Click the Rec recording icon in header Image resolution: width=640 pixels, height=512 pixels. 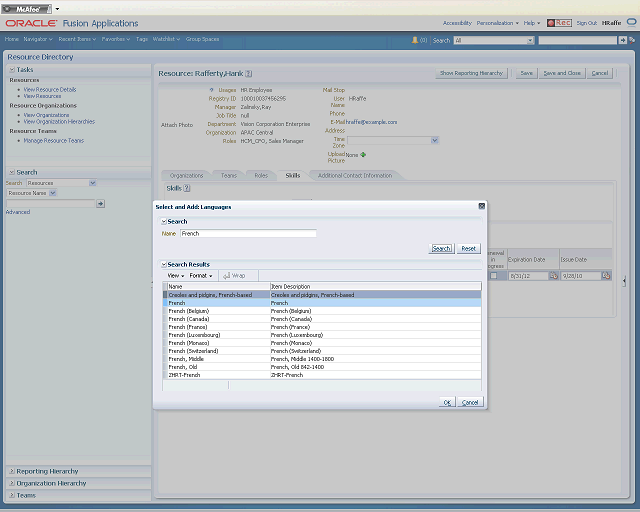click(x=559, y=23)
